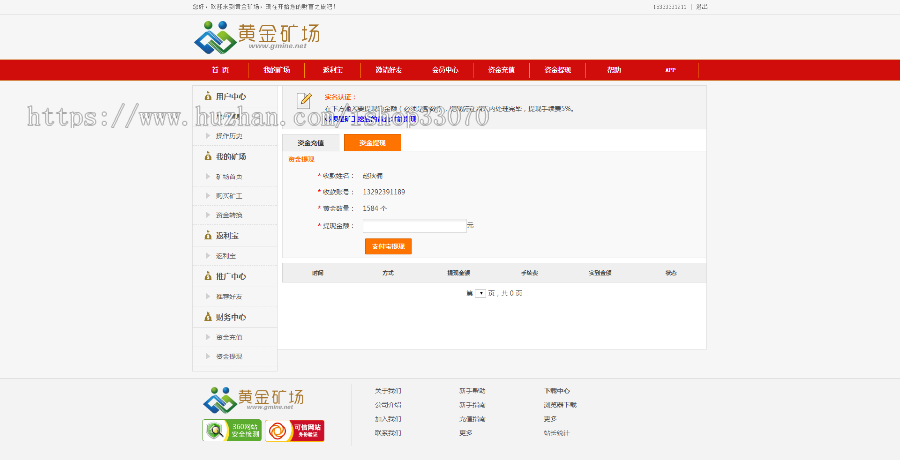The width and height of the screenshot is (900, 460).
Task: Click the 实到金额 table column header
Action: click(x=600, y=273)
